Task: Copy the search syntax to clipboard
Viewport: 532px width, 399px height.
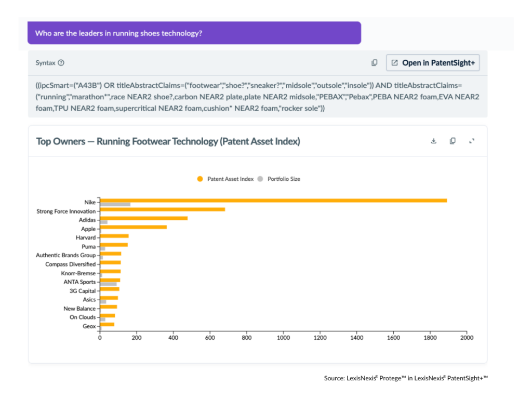Action: click(x=374, y=63)
